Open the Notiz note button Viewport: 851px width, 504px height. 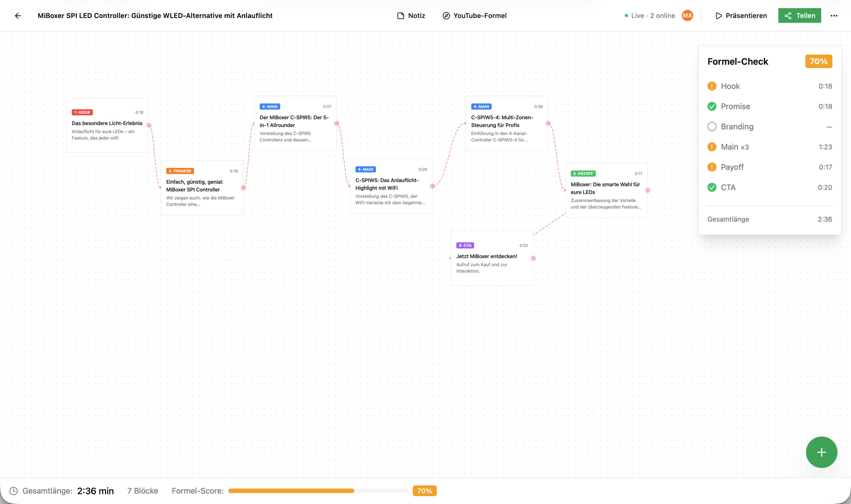(x=411, y=16)
